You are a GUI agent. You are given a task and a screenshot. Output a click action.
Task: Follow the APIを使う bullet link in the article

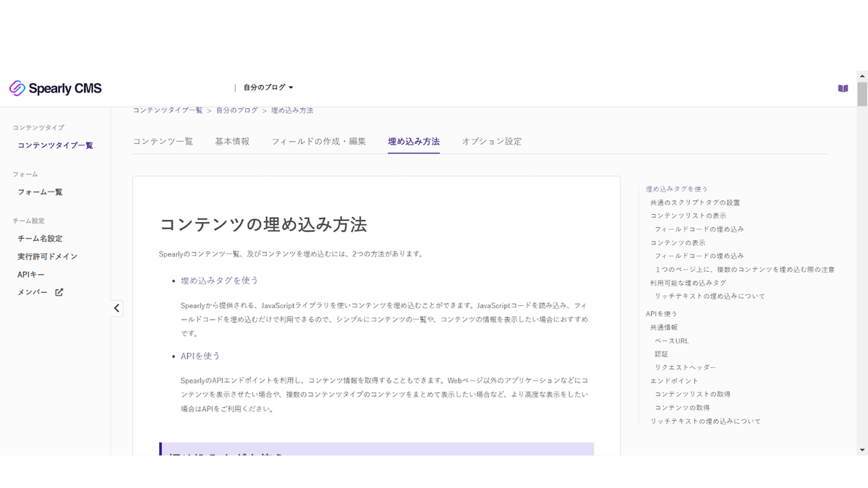coord(200,356)
